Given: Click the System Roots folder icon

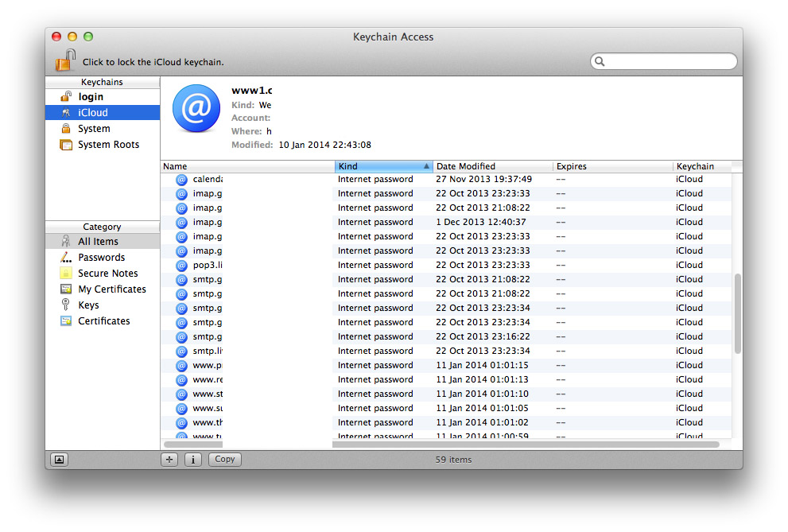Looking at the screenshot, I should tap(66, 145).
